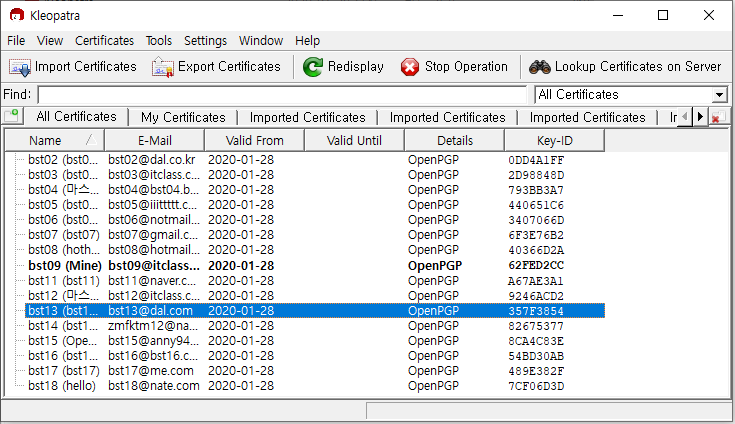Select the bst08 certificate row
The height and width of the screenshot is (424, 735).
pos(315,250)
